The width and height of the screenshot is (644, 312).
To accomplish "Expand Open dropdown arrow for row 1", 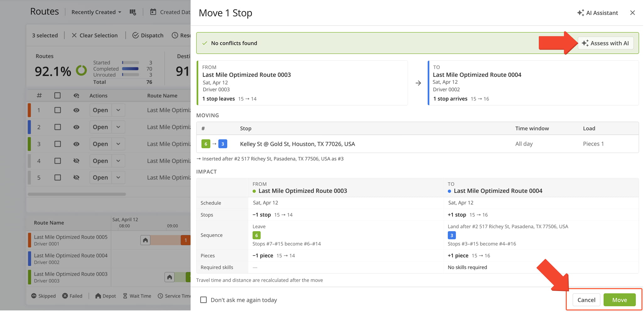I will 118,110.
